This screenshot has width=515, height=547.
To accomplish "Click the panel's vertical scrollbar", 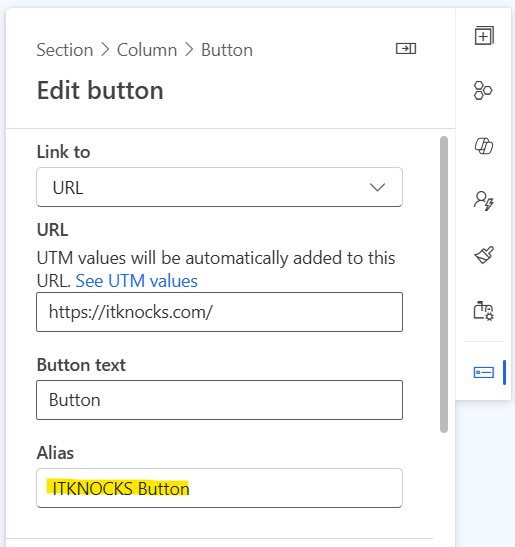I will [444, 284].
